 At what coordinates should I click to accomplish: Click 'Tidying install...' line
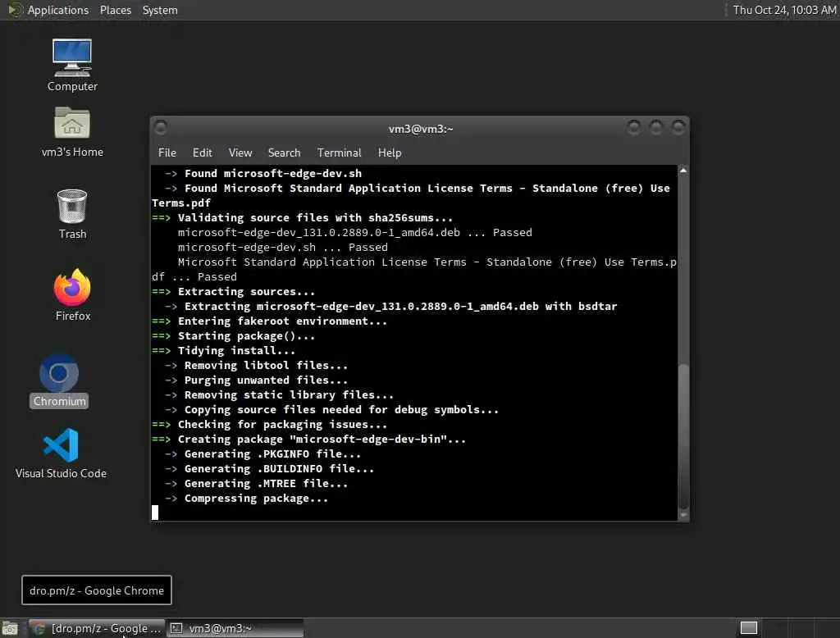pos(223,350)
